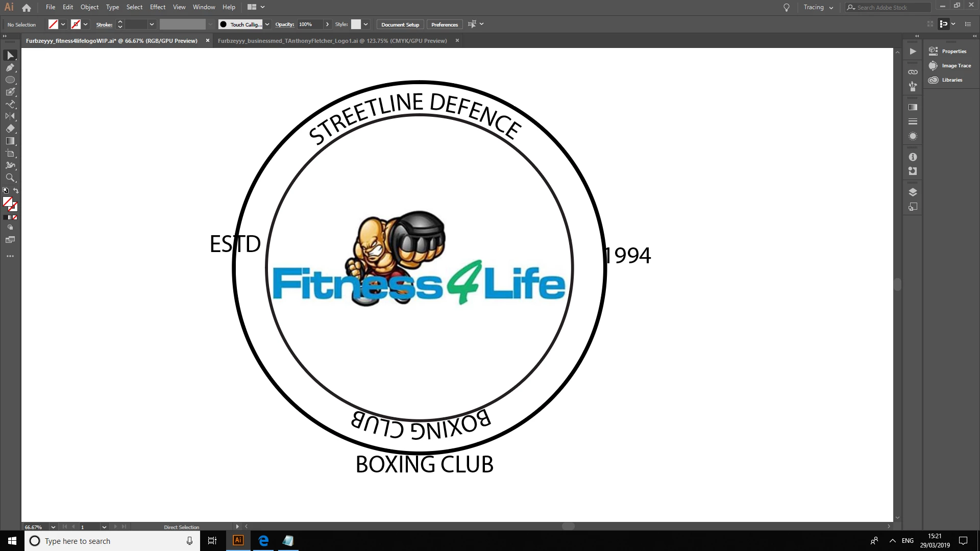Open the Layers panel icon
Viewport: 980px width, 551px height.
pos(913,192)
